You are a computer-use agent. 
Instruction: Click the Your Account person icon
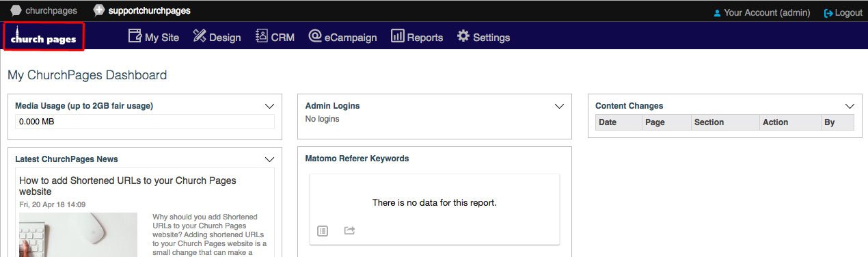(x=717, y=13)
